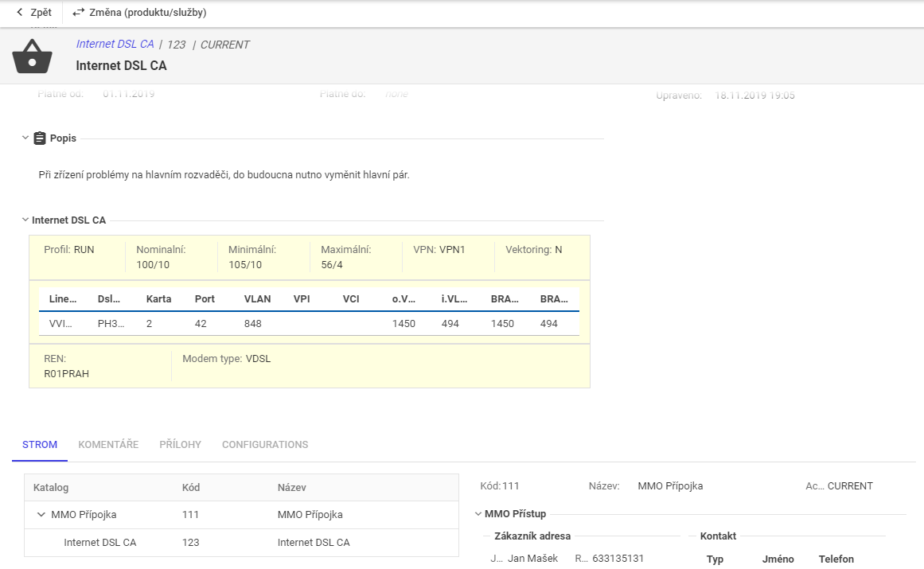Collapse the Internet DSL CA section
This screenshot has height=569, width=924.
(x=25, y=220)
